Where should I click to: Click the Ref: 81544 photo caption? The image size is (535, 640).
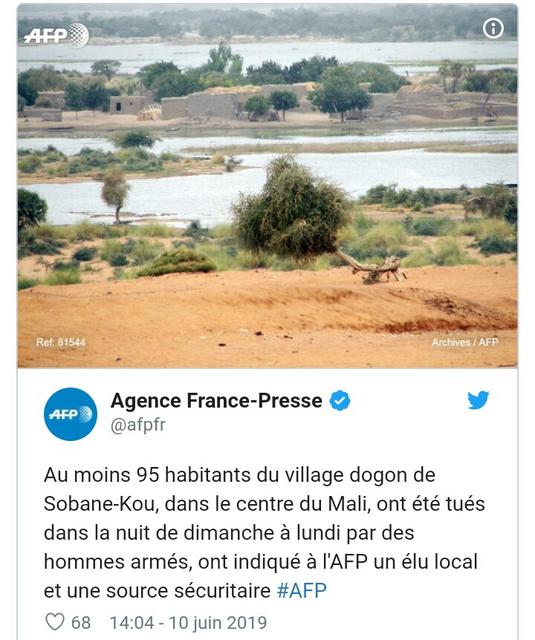[x=61, y=342]
